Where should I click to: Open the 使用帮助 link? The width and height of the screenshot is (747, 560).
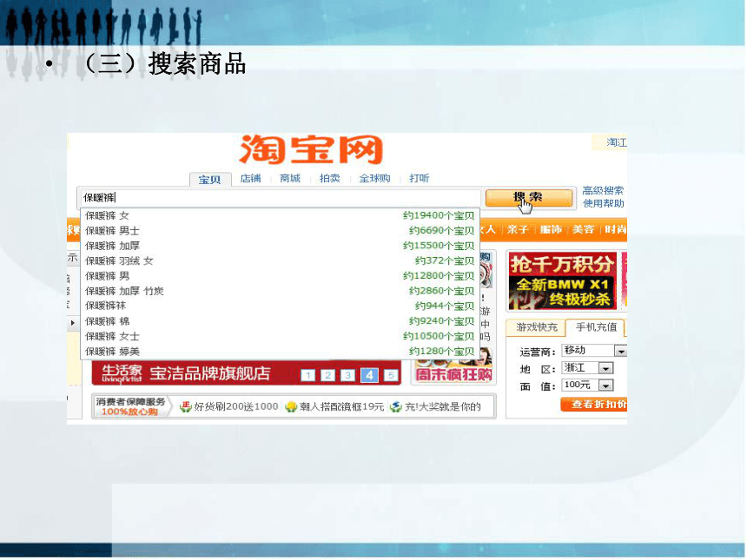[604, 204]
